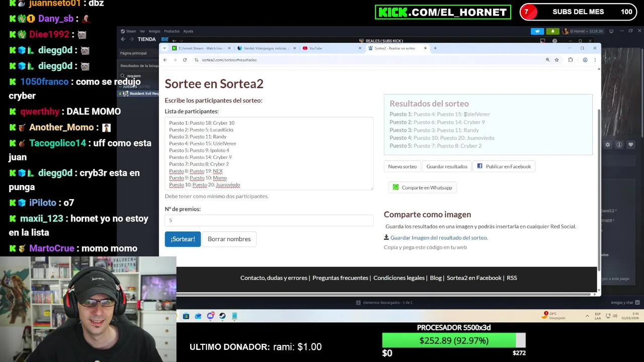Open taskbar volume speaker icon
The height and width of the screenshot is (362, 644).
(x=615, y=316)
